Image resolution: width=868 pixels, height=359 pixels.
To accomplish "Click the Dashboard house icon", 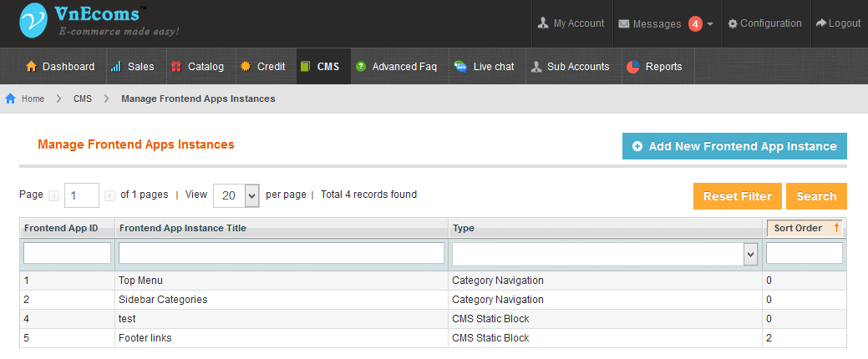I will click(x=32, y=67).
